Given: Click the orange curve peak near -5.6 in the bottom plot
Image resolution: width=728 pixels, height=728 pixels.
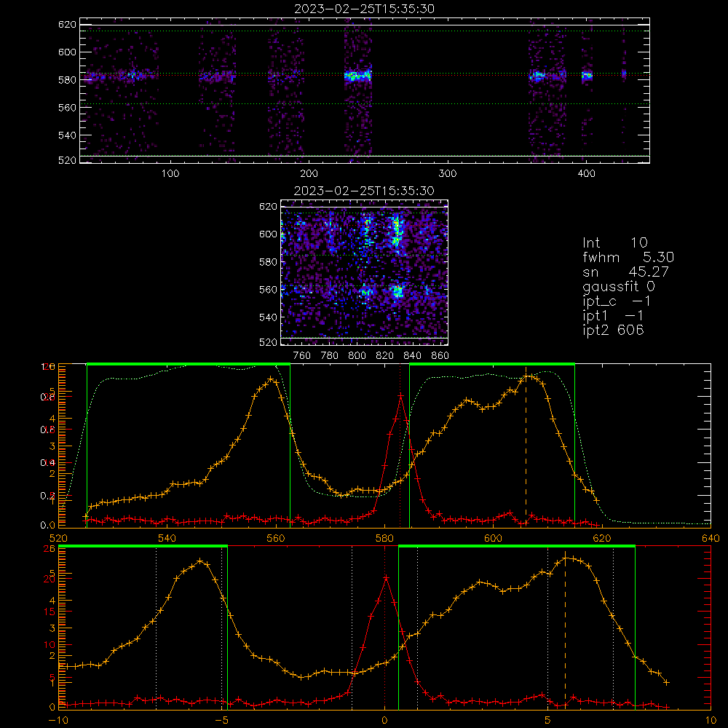Looking at the screenshot, I should pyautogui.click(x=200, y=561).
